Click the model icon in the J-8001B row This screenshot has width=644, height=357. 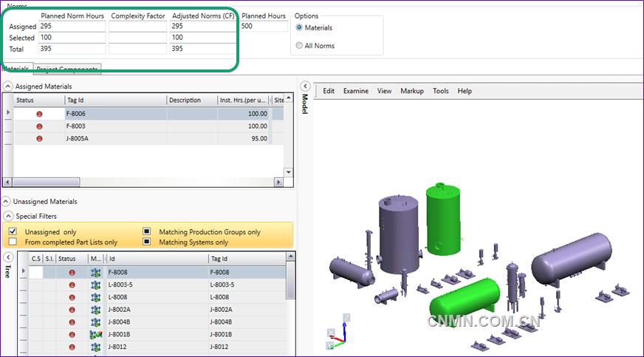[x=95, y=334]
